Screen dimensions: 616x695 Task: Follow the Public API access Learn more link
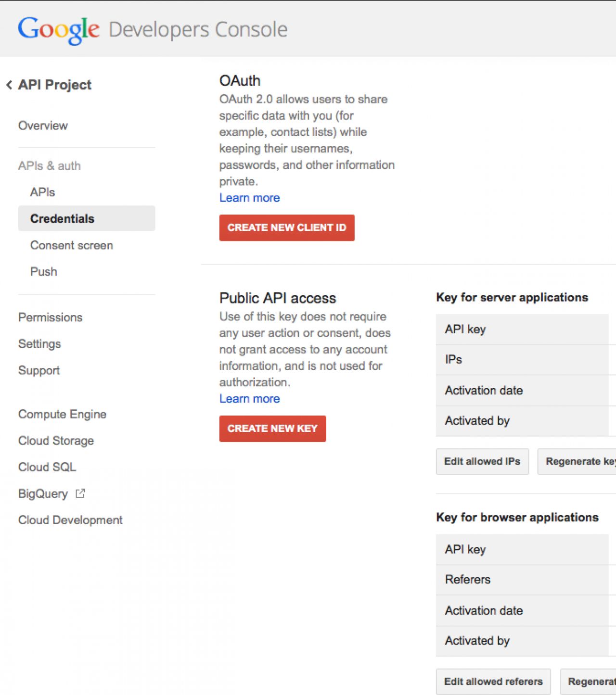click(x=249, y=399)
